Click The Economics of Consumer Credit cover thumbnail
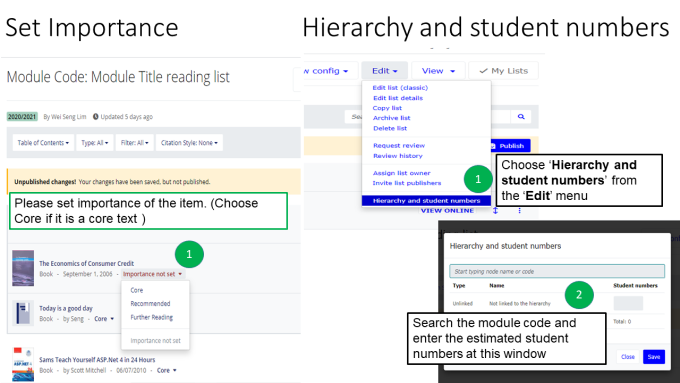The height and width of the screenshot is (383, 680). click(23, 268)
